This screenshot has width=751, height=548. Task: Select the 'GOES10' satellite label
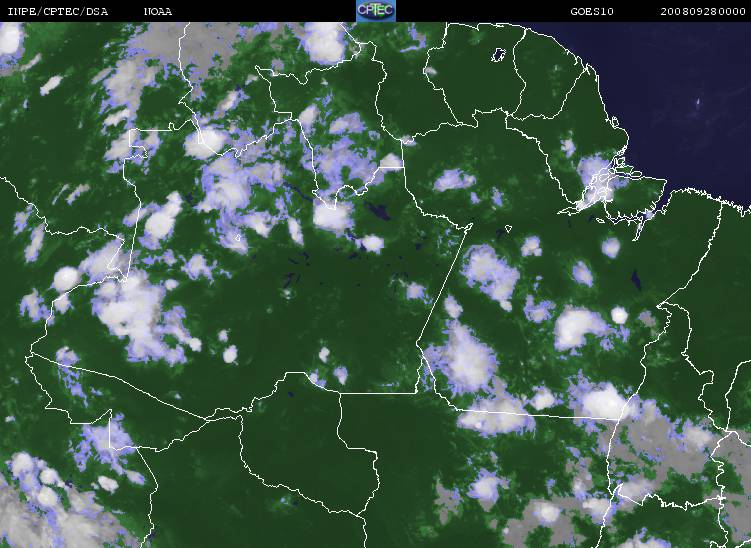[x=592, y=12]
